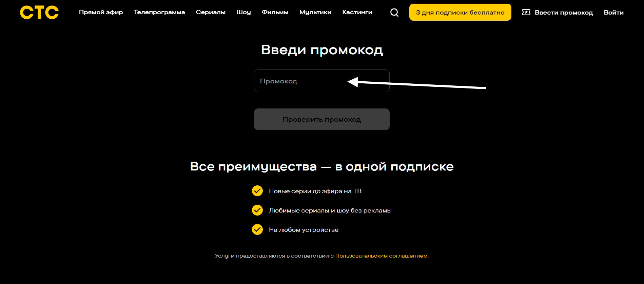The height and width of the screenshot is (284, 644).
Task: Open the Пользовательским соглашением link
Action: (x=382, y=256)
